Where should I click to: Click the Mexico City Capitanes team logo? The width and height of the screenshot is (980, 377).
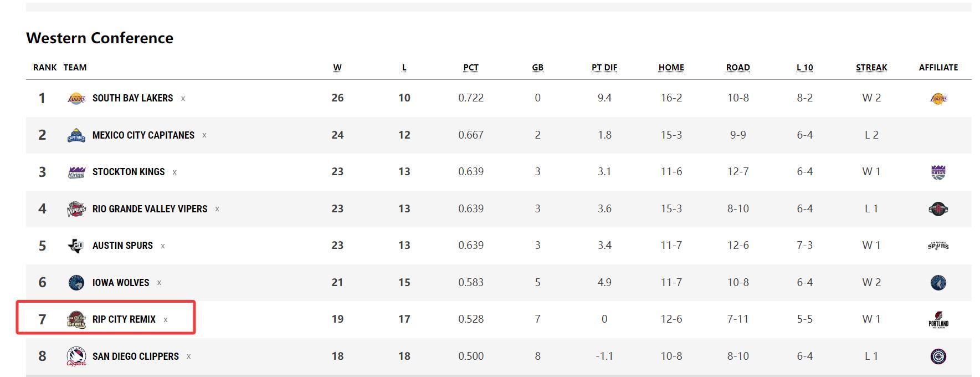point(76,135)
